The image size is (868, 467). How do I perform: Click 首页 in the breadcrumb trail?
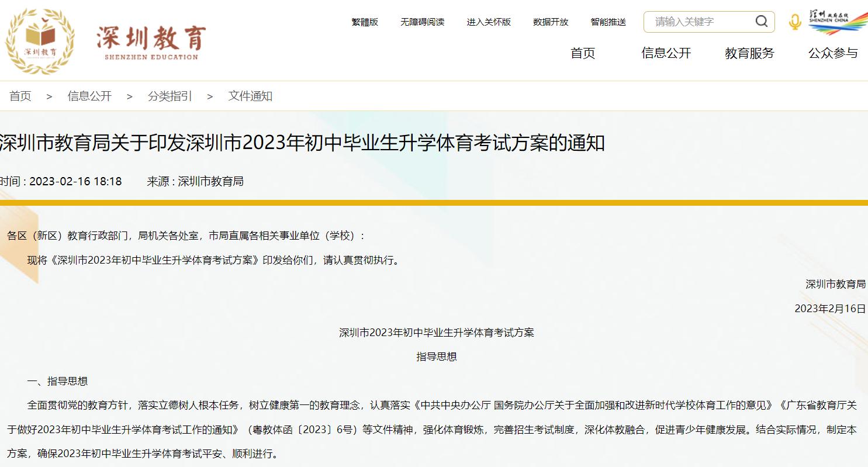click(20, 96)
